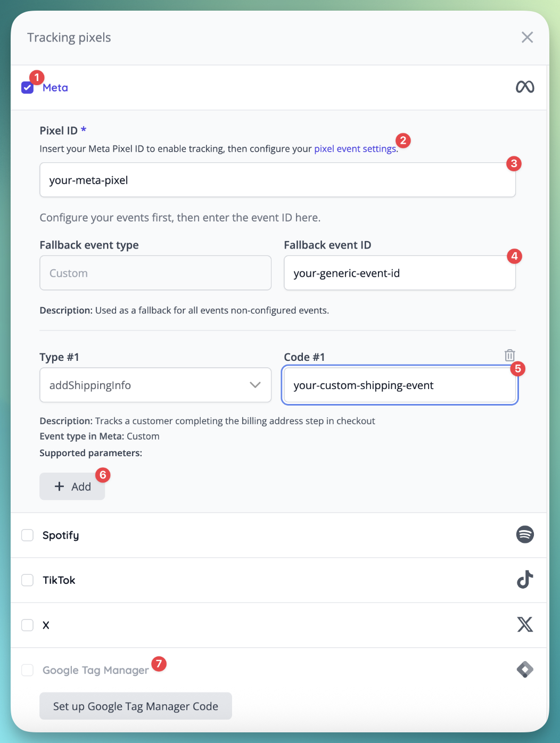Enable the Spotify checkbox
This screenshot has height=743, width=560.
pos(27,535)
